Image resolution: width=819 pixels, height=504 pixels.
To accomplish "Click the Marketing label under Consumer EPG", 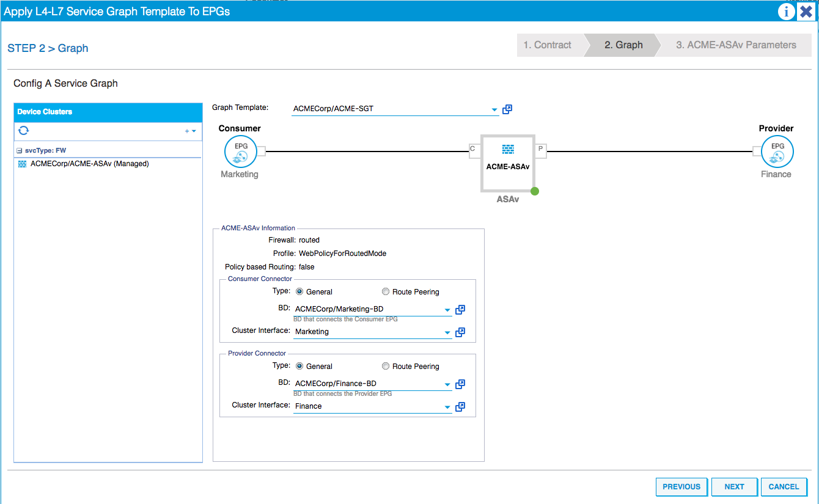I will (240, 174).
